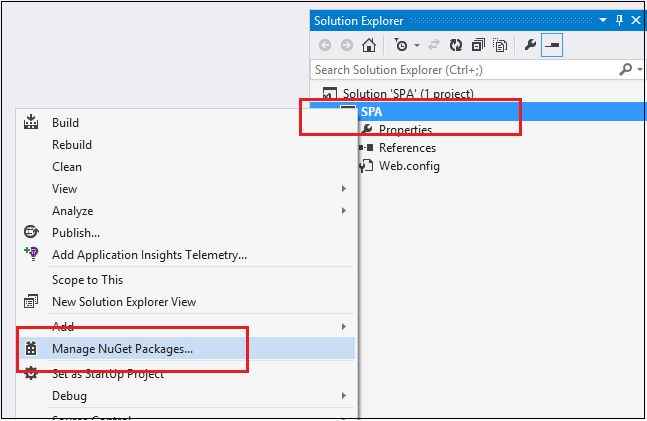
Task: Focus the Search Solution Explorer field
Action: [x=464, y=70]
